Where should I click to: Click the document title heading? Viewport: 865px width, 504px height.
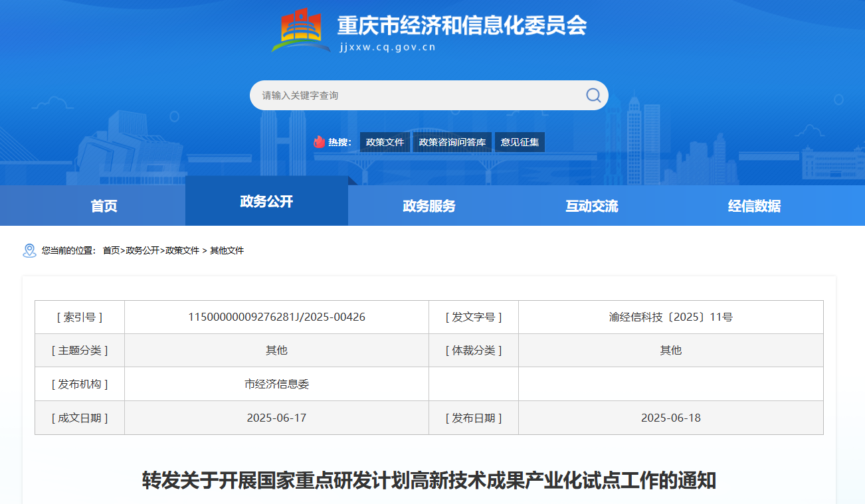(x=429, y=479)
